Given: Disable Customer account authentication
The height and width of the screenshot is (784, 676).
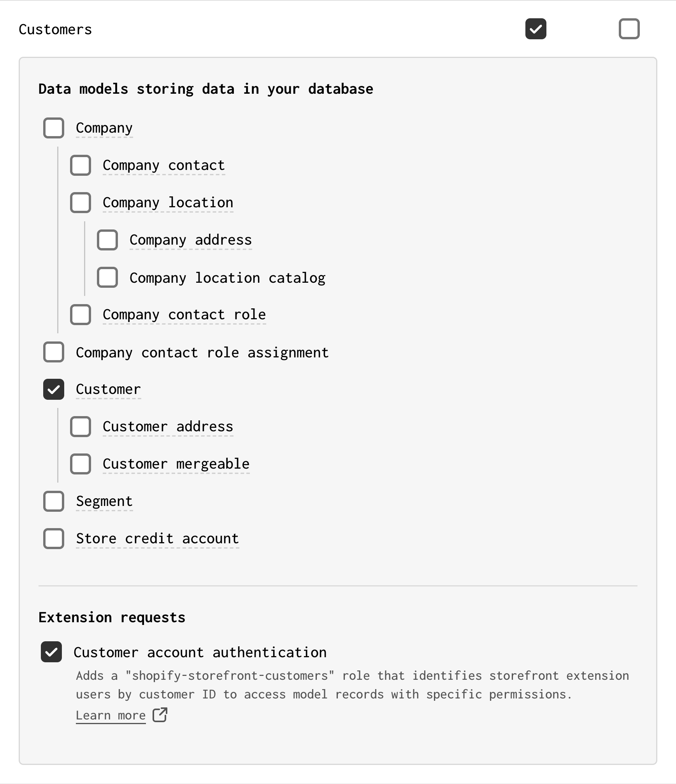Looking at the screenshot, I should (x=51, y=653).
